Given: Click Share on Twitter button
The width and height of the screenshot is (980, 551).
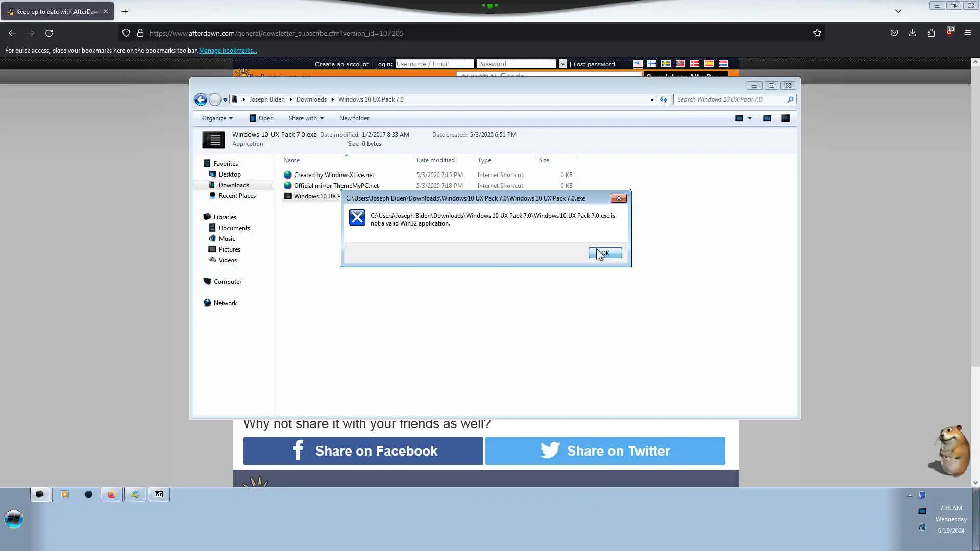Looking at the screenshot, I should pyautogui.click(x=605, y=451).
